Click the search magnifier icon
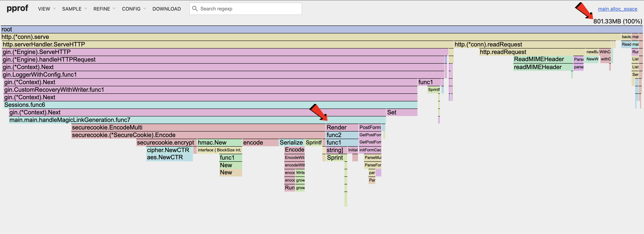The height and width of the screenshot is (234, 644). 195,8
